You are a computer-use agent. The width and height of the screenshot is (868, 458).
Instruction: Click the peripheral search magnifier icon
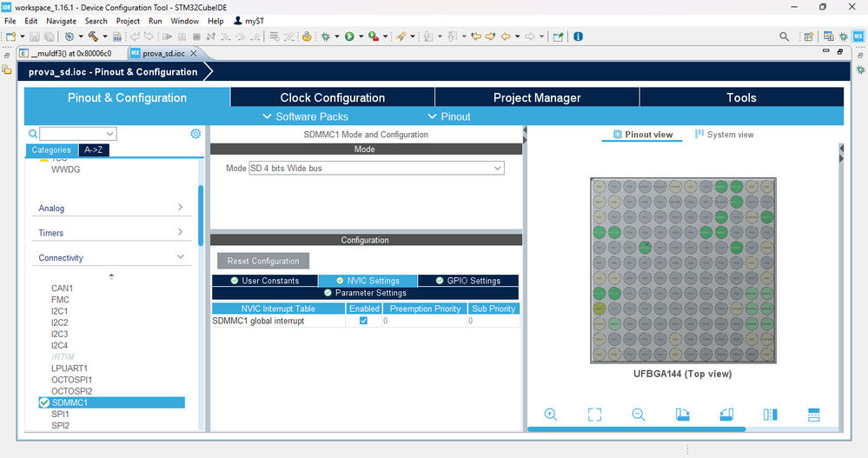tap(33, 134)
